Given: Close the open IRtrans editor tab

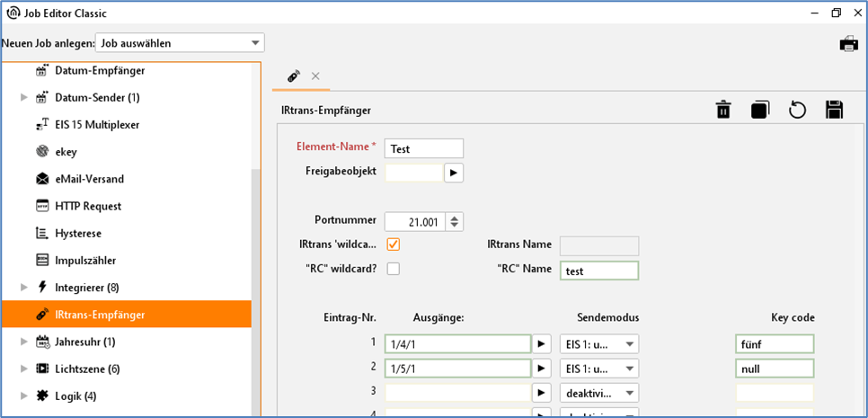Looking at the screenshot, I should coord(315,76).
